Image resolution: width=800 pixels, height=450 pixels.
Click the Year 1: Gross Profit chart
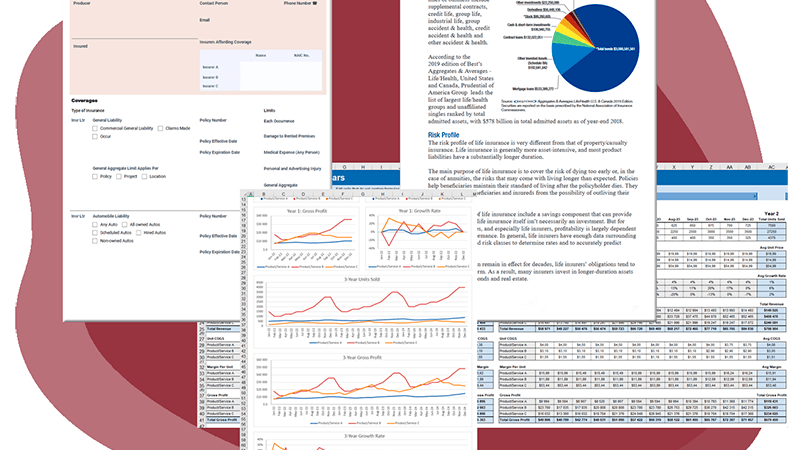point(307,238)
